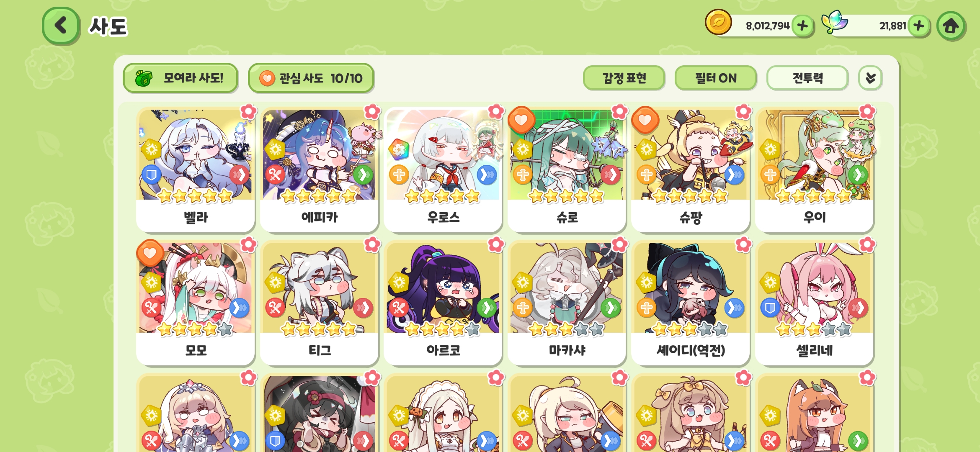Open the 셀리네 character card
This screenshot has width=980, height=452.
click(814, 303)
